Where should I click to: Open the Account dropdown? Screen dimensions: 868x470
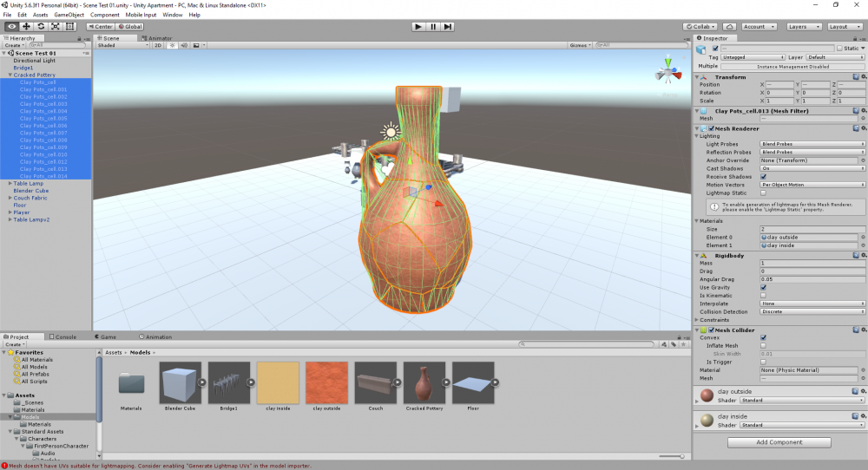[x=759, y=27]
